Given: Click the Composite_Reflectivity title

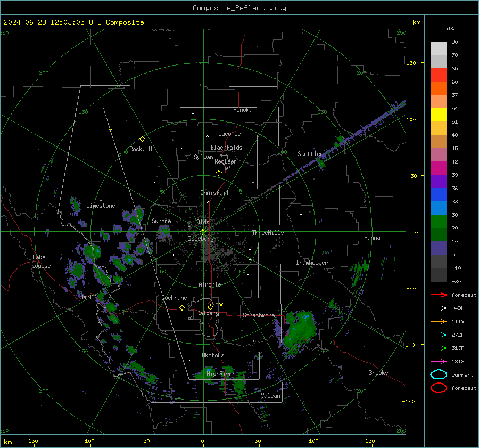Looking at the screenshot, I should tap(239, 8).
